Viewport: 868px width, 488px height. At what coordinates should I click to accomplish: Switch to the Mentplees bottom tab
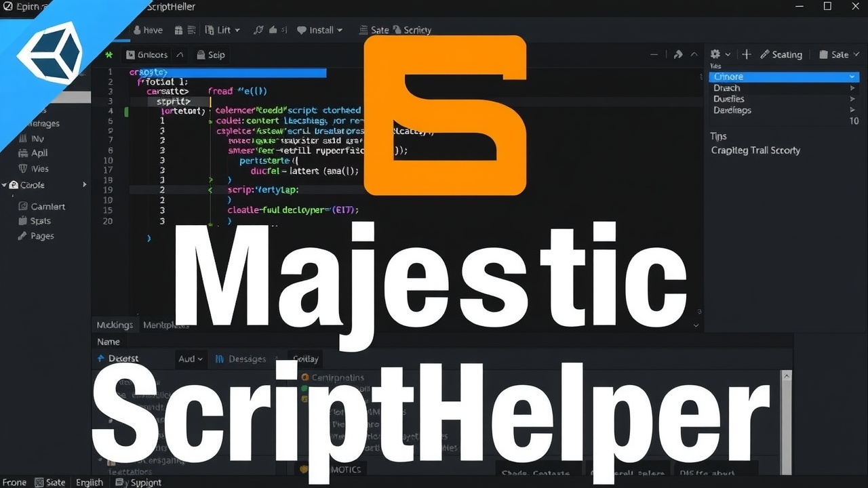[166, 325]
